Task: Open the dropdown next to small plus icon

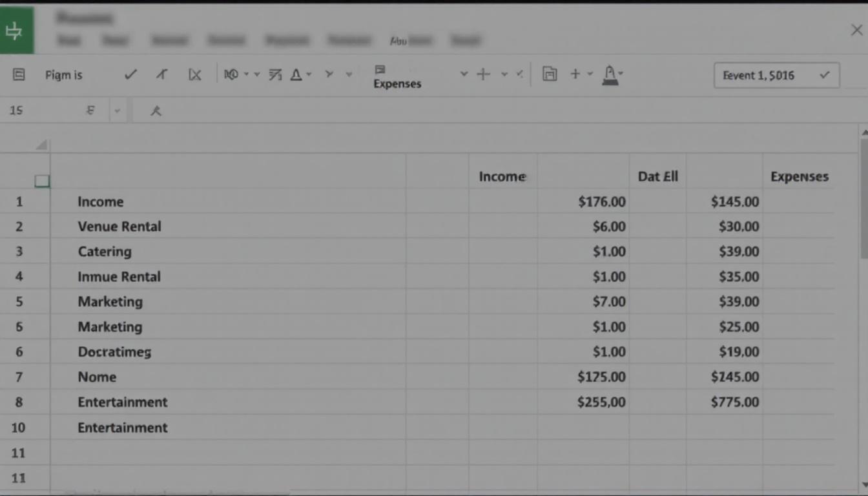Action: tap(590, 75)
